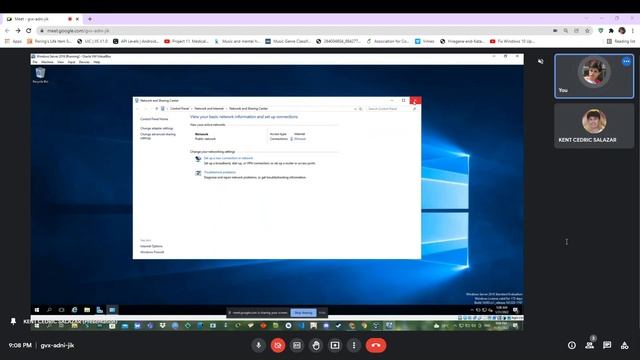Click Search Control Panel field
The width and height of the screenshot is (640, 360).
pyautogui.click(x=391, y=109)
